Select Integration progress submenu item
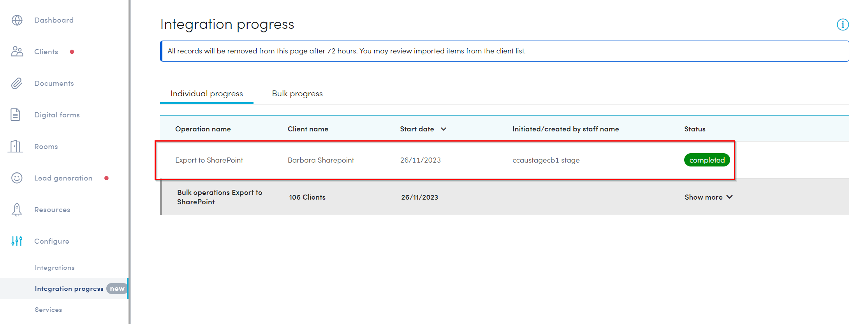The height and width of the screenshot is (324, 868). point(69,289)
